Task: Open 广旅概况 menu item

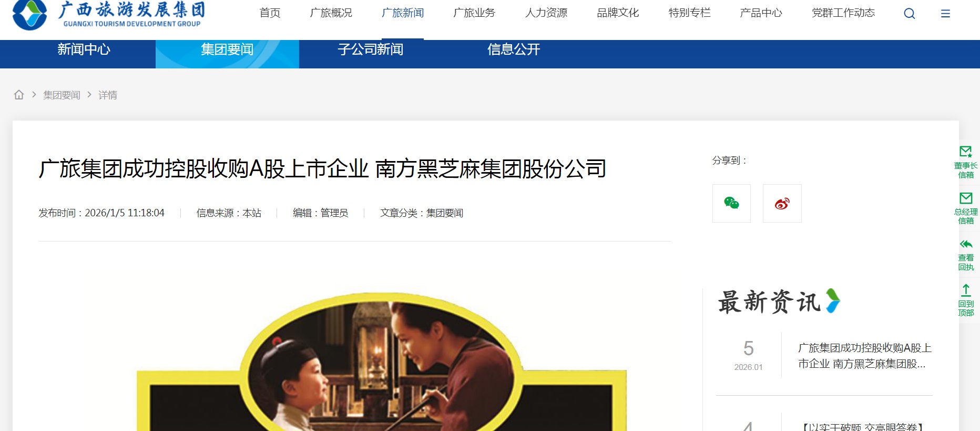Action: [331, 13]
